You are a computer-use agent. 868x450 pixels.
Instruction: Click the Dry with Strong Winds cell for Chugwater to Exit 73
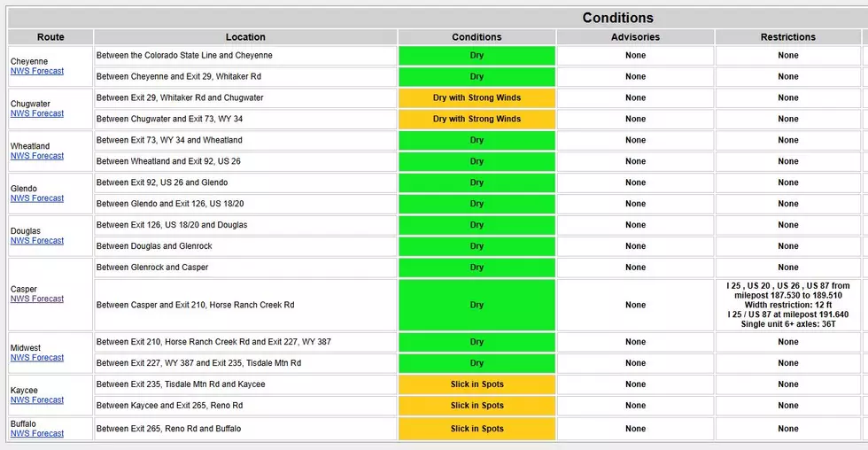(x=477, y=119)
